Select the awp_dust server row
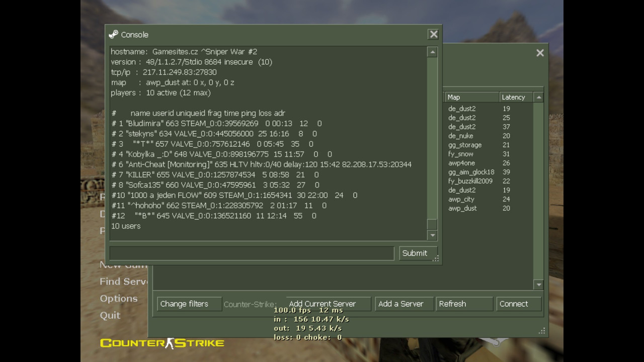Image resolution: width=644 pixels, height=362 pixels. coord(488,208)
